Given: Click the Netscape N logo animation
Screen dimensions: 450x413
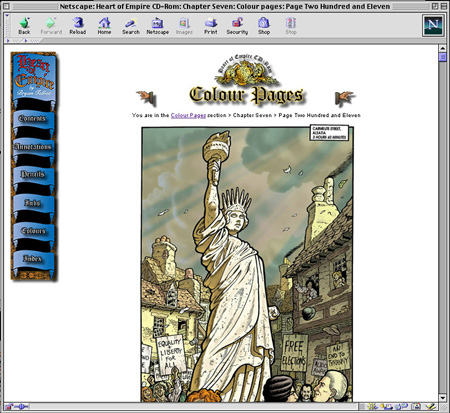Looking at the screenshot, I should pos(433,25).
